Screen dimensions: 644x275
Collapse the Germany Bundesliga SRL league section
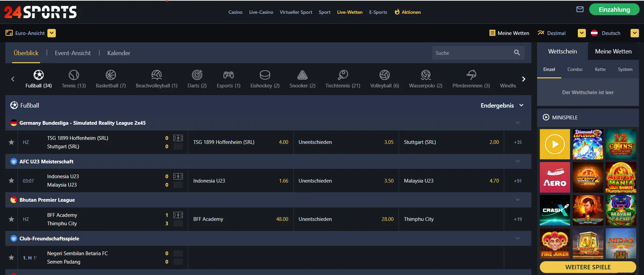coord(518,123)
